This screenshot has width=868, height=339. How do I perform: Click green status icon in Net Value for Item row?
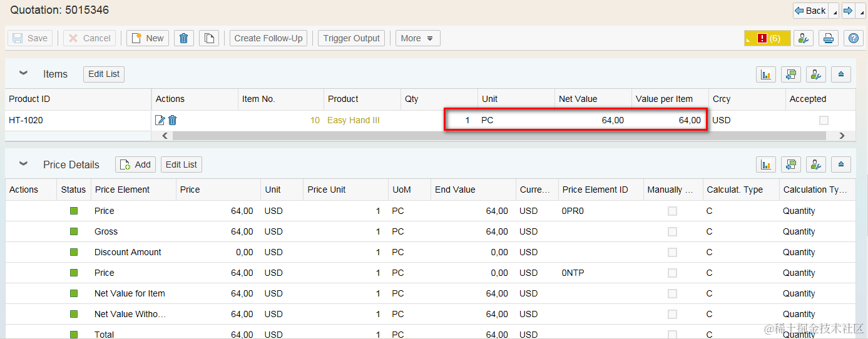[74, 293]
